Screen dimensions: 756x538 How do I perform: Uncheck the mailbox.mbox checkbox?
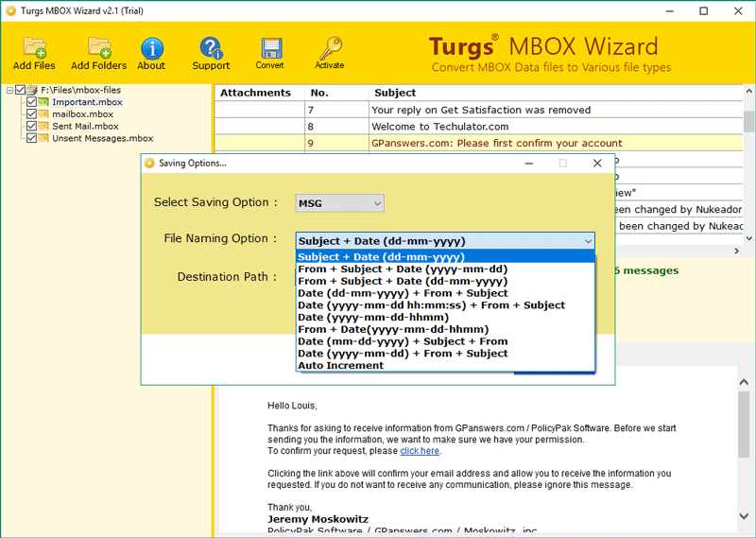[31, 113]
